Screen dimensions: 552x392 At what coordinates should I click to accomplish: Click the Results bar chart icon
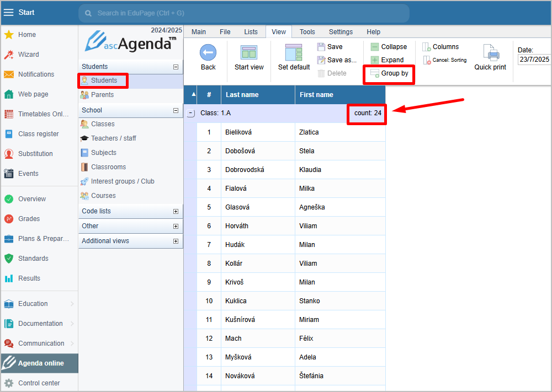9,278
